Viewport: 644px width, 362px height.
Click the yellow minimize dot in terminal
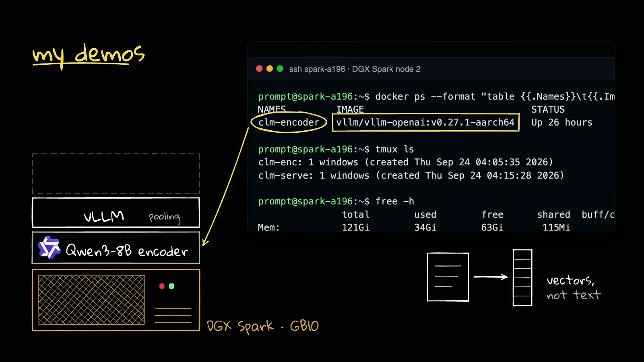[270, 69]
